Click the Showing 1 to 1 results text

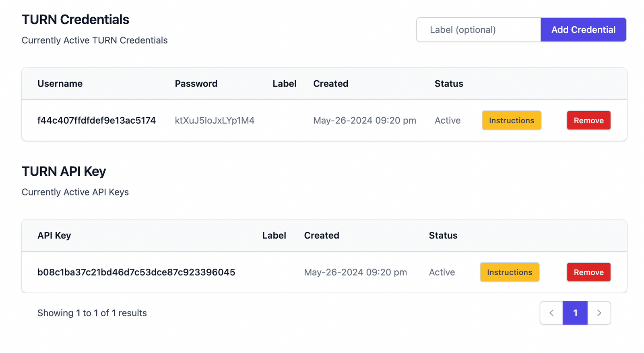pos(92,313)
